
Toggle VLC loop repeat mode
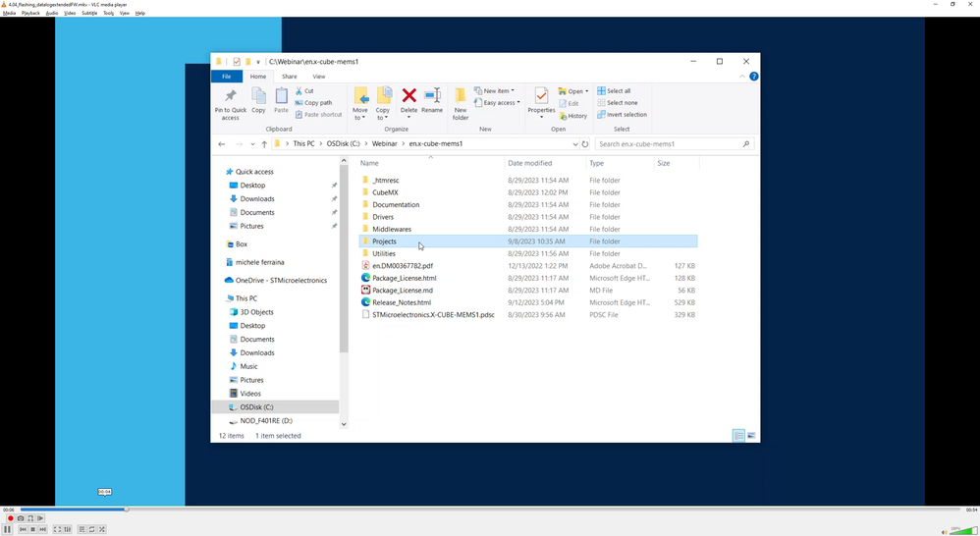91,530
